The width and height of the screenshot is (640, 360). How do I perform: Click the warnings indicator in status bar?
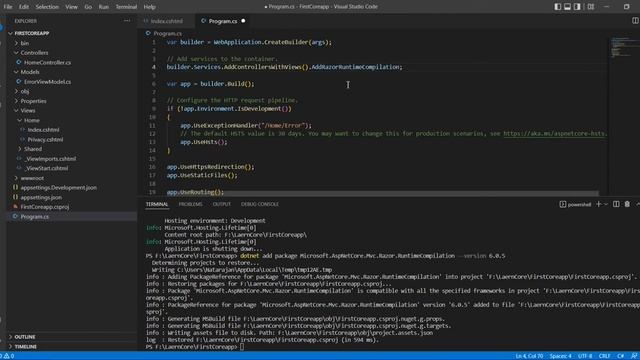9,356
